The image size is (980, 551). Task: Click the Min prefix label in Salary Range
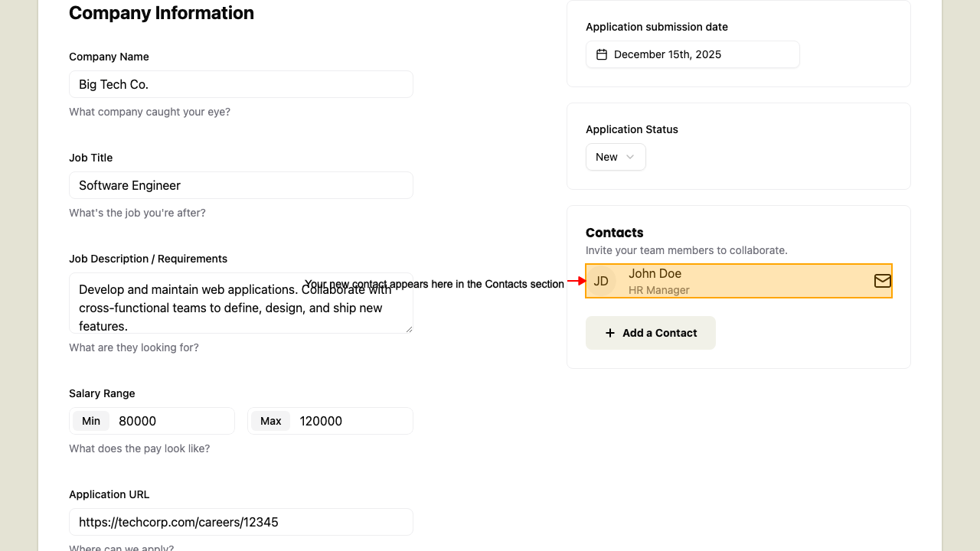click(91, 421)
